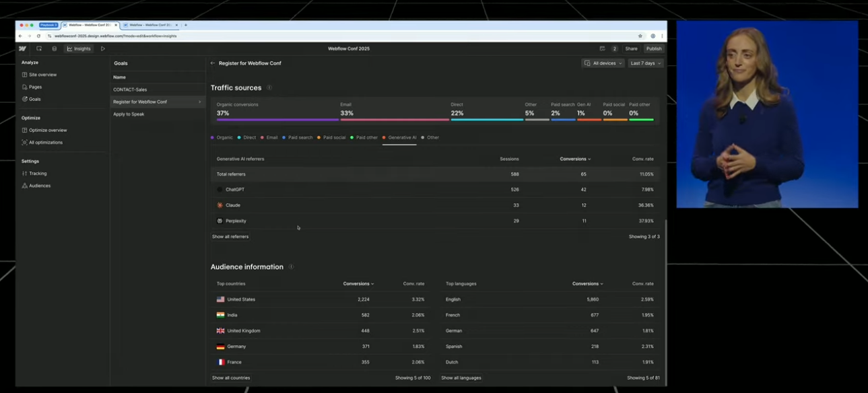Open Optimize overview in sidebar

click(x=44, y=130)
